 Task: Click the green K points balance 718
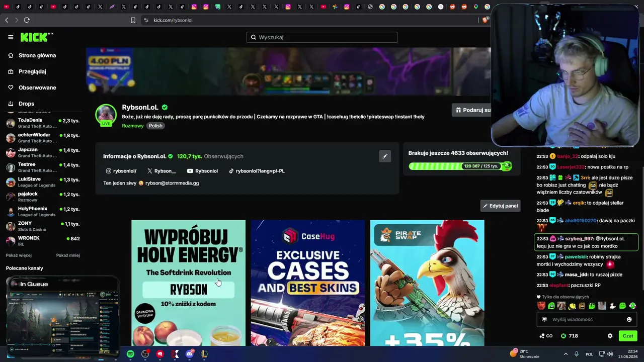coord(569,336)
